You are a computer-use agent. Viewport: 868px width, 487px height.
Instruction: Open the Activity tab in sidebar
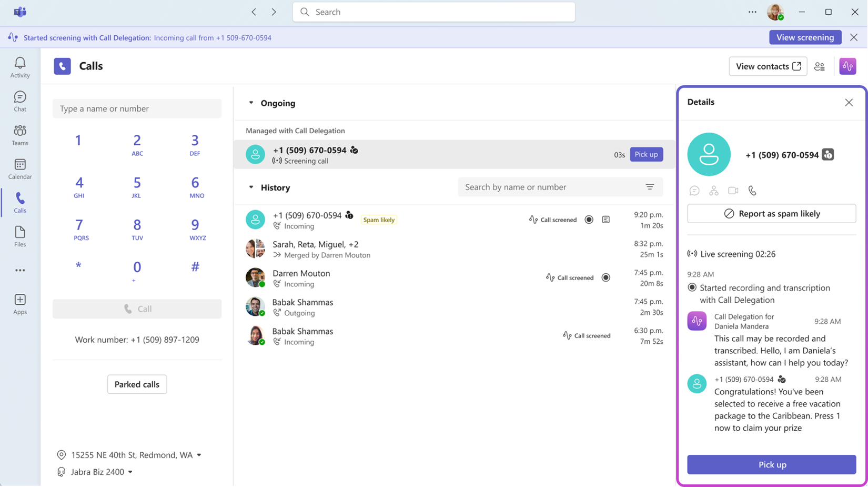20,67
